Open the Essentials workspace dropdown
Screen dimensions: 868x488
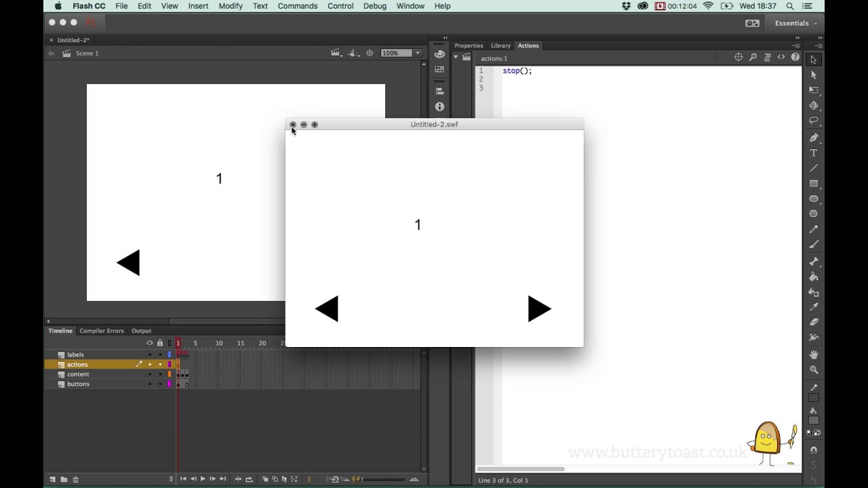[x=795, y=23]
